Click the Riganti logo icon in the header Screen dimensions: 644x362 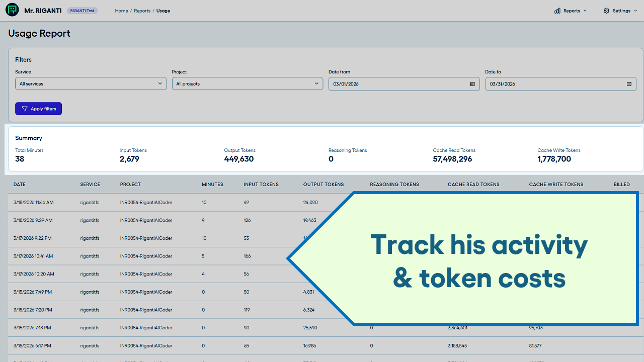(12, 10)
